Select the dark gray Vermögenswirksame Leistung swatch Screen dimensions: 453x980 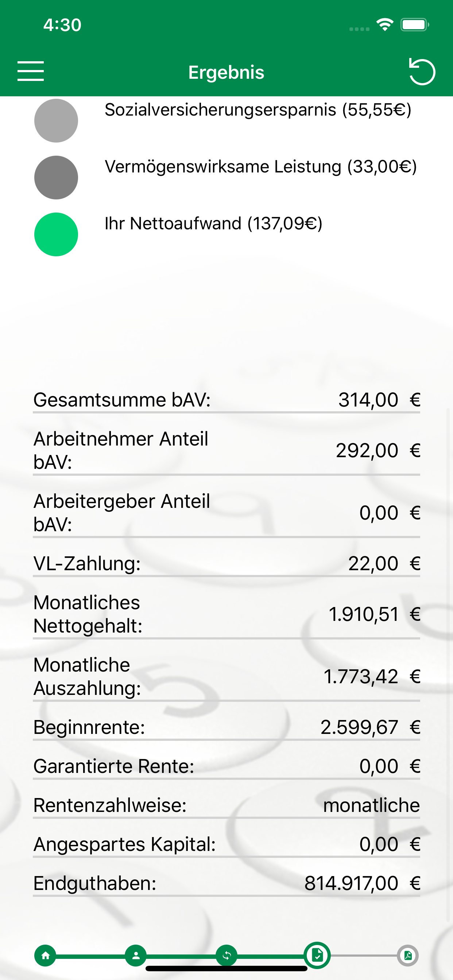(56, 177)
